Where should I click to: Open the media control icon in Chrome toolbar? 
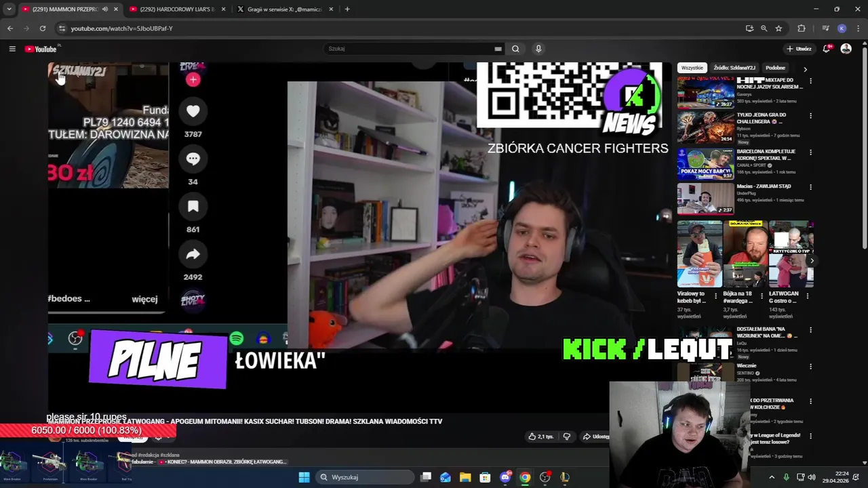click(825, 28)
